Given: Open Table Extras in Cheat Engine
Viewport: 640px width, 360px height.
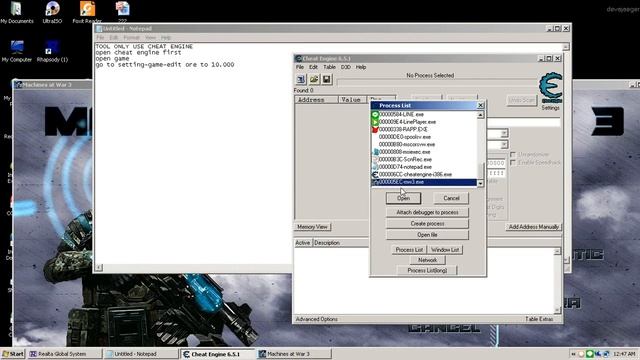Looking at the screenshot, I should click(539, 319).
